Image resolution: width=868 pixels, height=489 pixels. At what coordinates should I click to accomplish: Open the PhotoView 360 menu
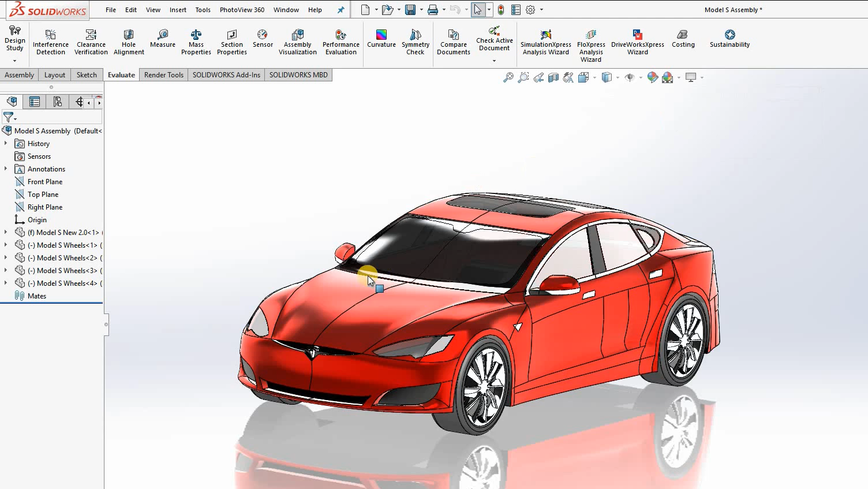click(241, 9)
